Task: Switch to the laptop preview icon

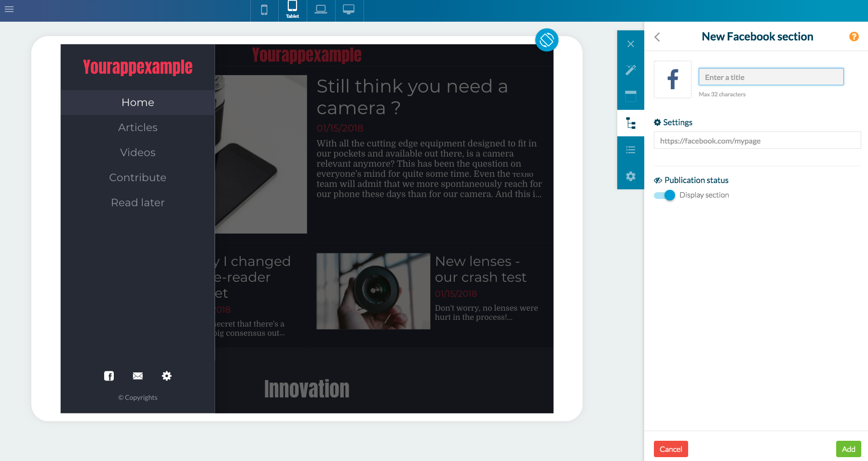Action: coord(321,9)
